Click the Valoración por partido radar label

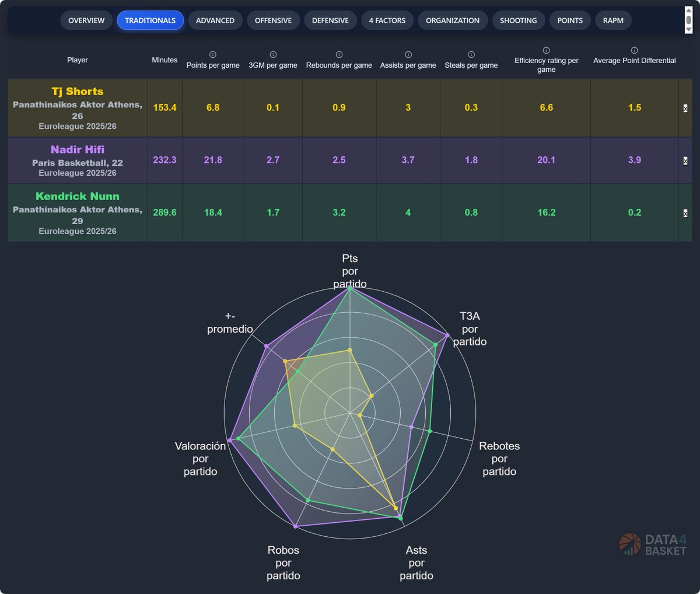click(200, 459)
